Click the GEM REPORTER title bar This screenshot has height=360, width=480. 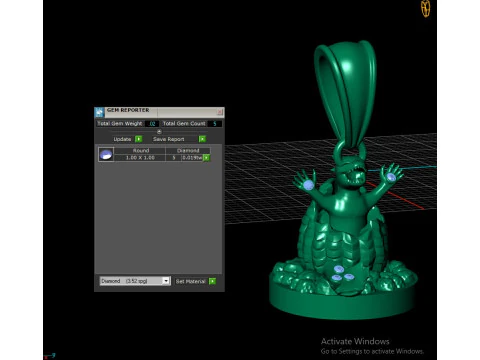coord(160,112)
